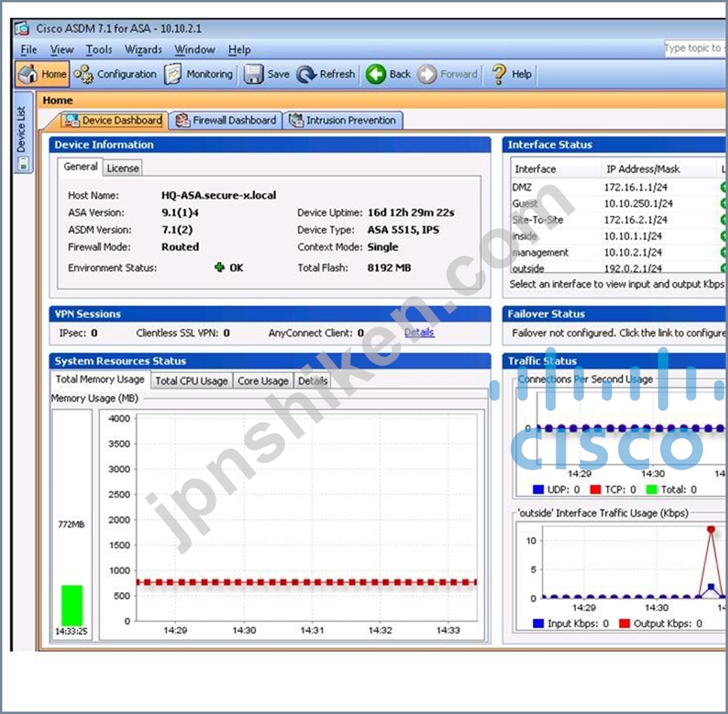Open the Help menu in the menu bar
This screenshot has width=728, height=714.
[239, 49]
